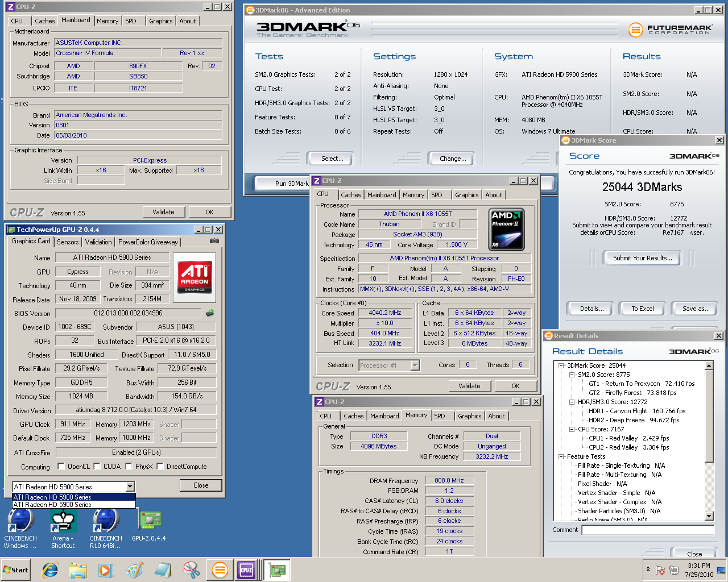Open the Start menu

pyautogui.click(x=15, y=570)
